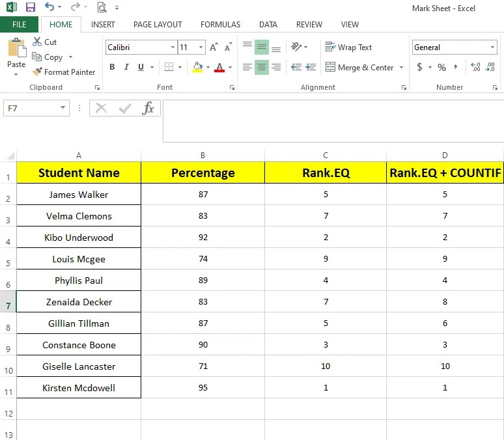The height and width of the screenshot is (440, 504).
Task: Open Font settings dialog launcher
Action: [232, 87]
